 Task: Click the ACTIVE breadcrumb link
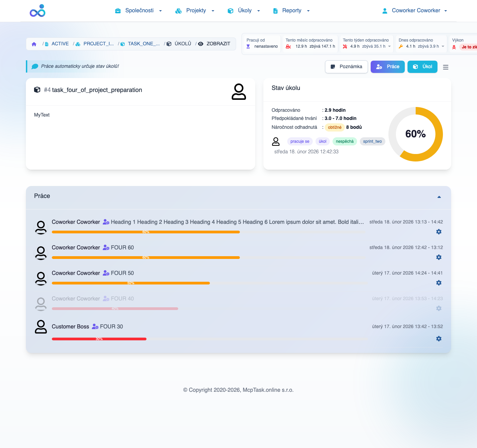pos(60,44)
